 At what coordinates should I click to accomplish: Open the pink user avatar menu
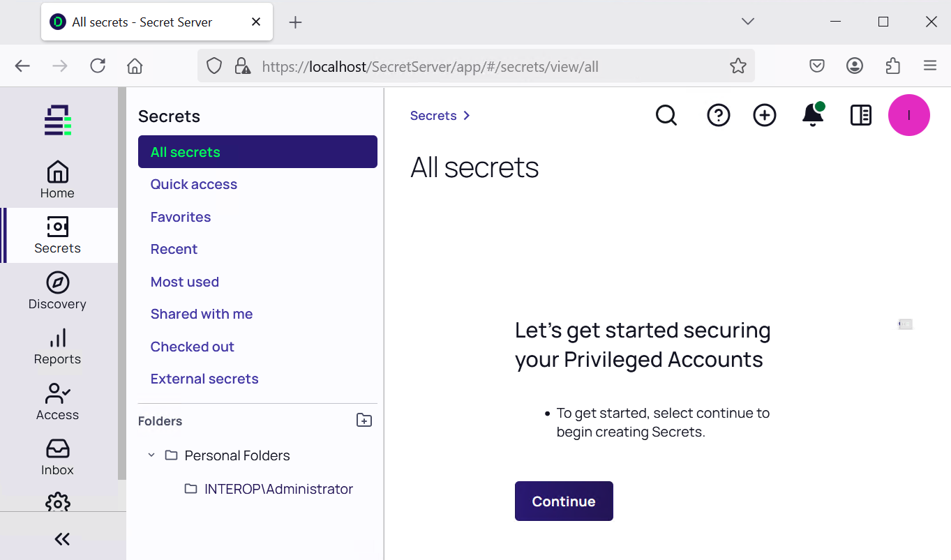pyautogui.click(x=908, y=115)
